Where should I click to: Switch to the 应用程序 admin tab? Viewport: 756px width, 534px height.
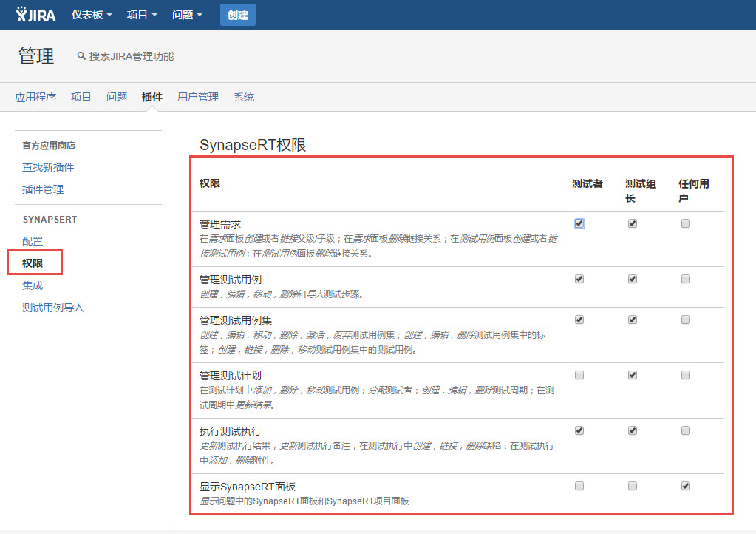coord(35,97)
